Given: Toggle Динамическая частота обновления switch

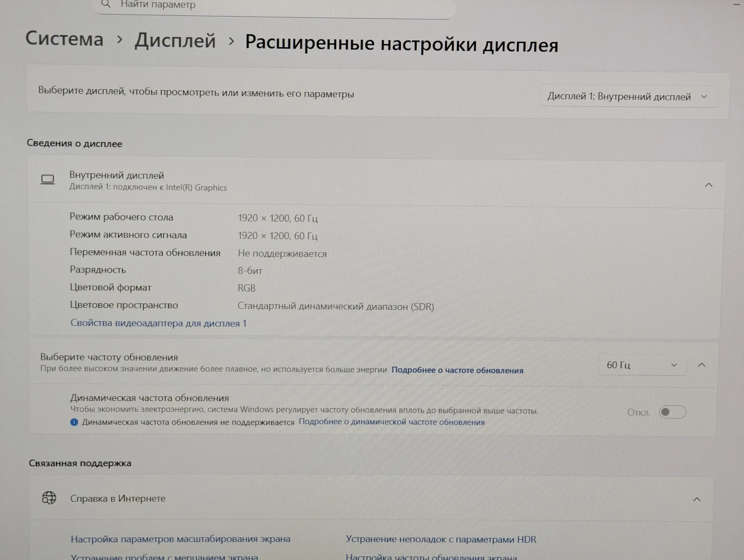Looking at the screenshot, I should [x=672, y=412].
